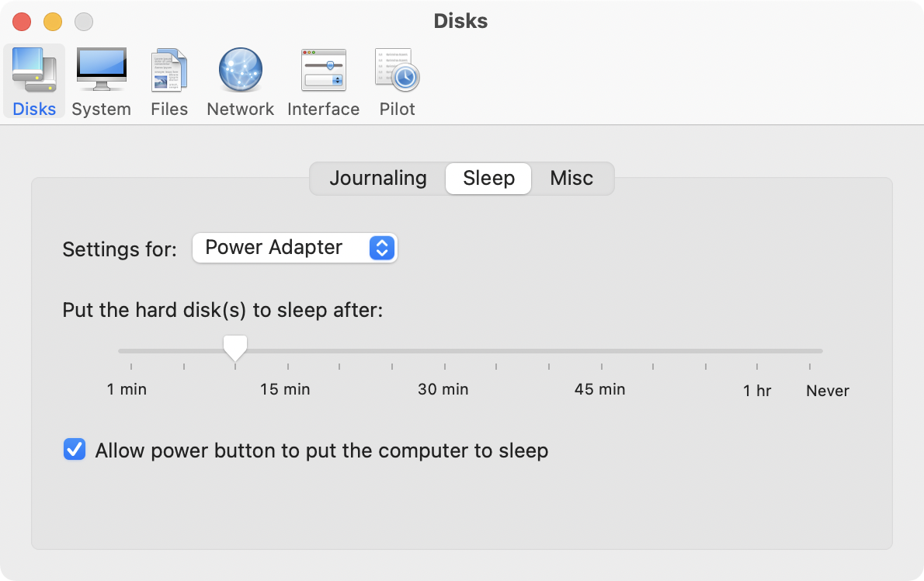Select the Sleep tab
The width and height of the screenshot is (924, 581).
tap(488, 178)
